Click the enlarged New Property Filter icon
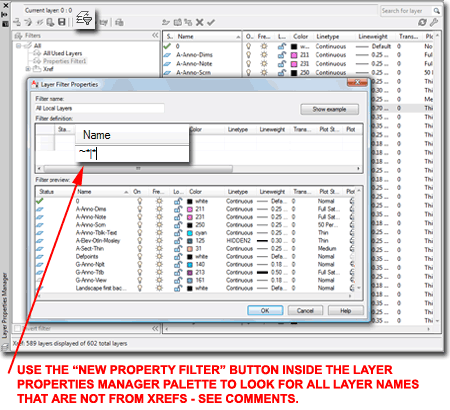The height and width of the screenshot is (410, 450). tap(83, 19)
